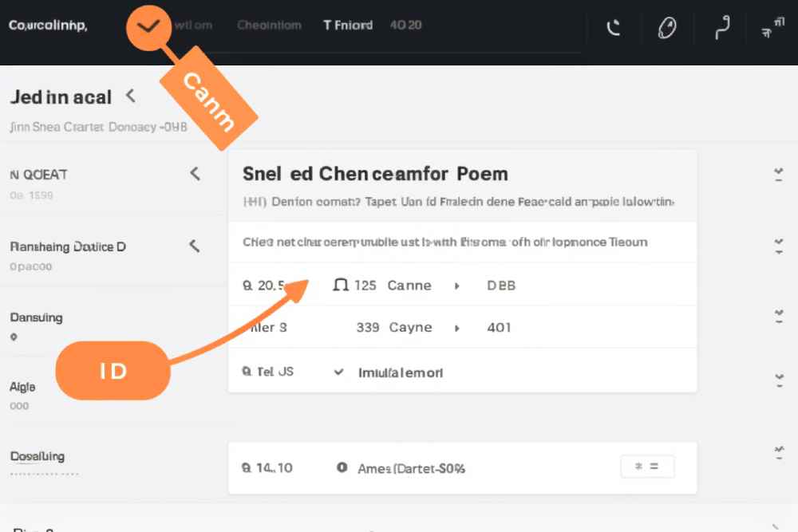Click the headphone icon beside 125 Canne

point(340,285)
